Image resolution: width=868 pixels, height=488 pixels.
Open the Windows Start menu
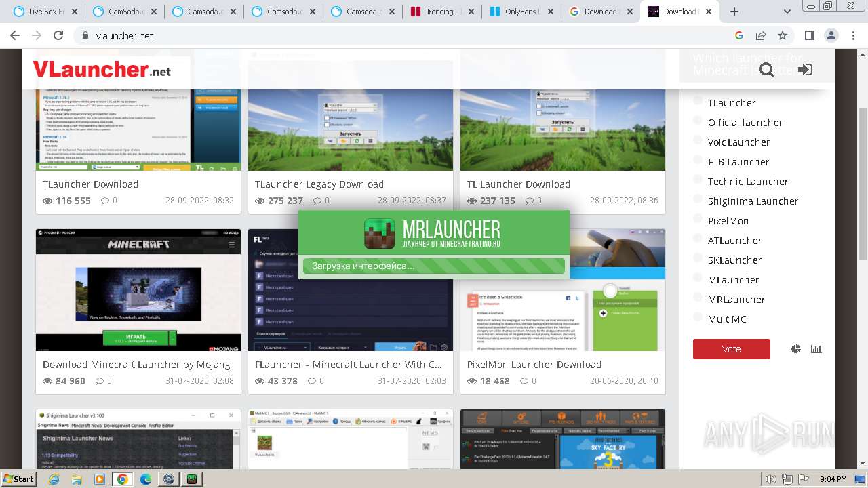pyautogui.click(x=19, y=479)
